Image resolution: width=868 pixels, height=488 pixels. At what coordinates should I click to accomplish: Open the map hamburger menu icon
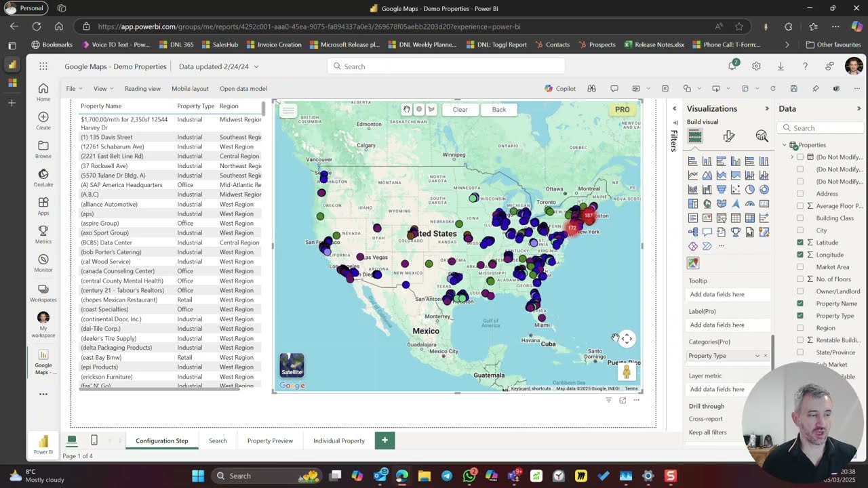pyautogui.click(x=288, y=110)
